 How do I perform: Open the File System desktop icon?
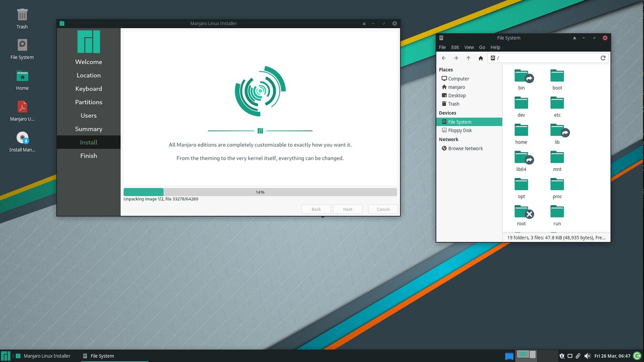click(x=22, y=49)
